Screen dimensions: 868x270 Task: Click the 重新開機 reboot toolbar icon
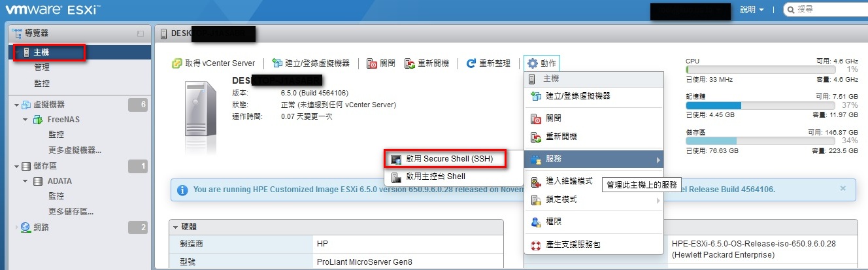pyautogui.click(x=410, y=63)
